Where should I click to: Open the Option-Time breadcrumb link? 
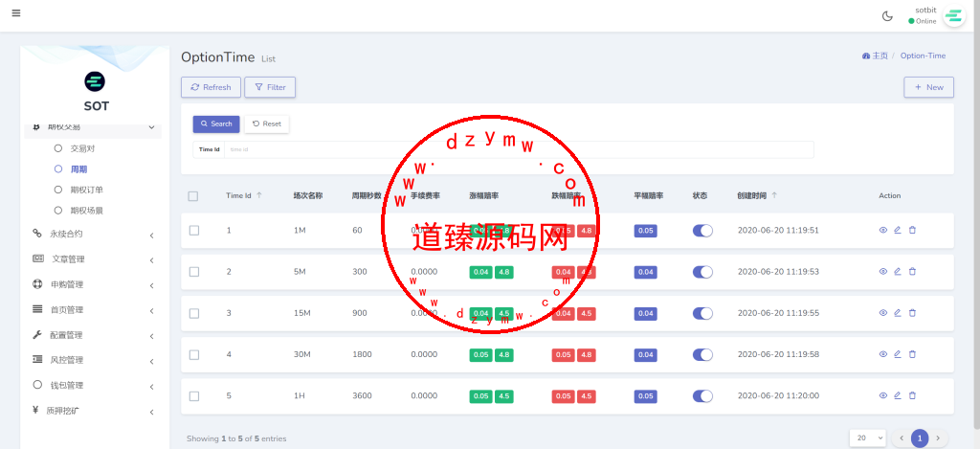click(x=923, y=56)
